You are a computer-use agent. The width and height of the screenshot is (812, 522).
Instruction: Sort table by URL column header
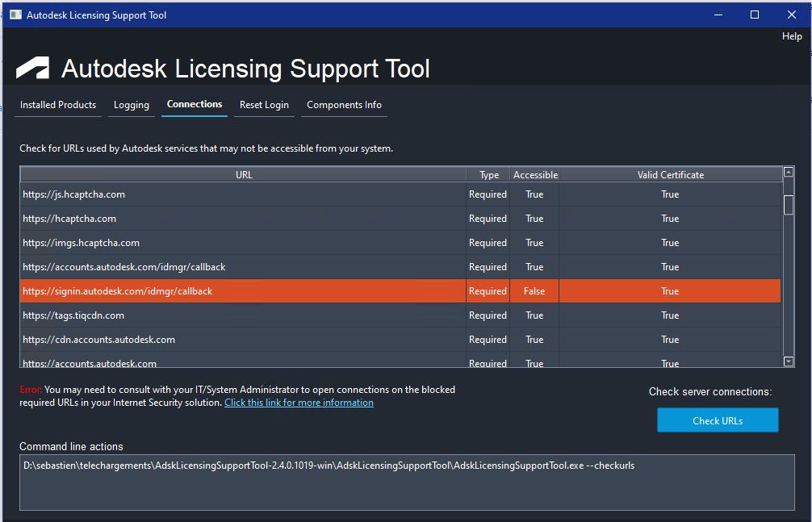coord(244,175)
